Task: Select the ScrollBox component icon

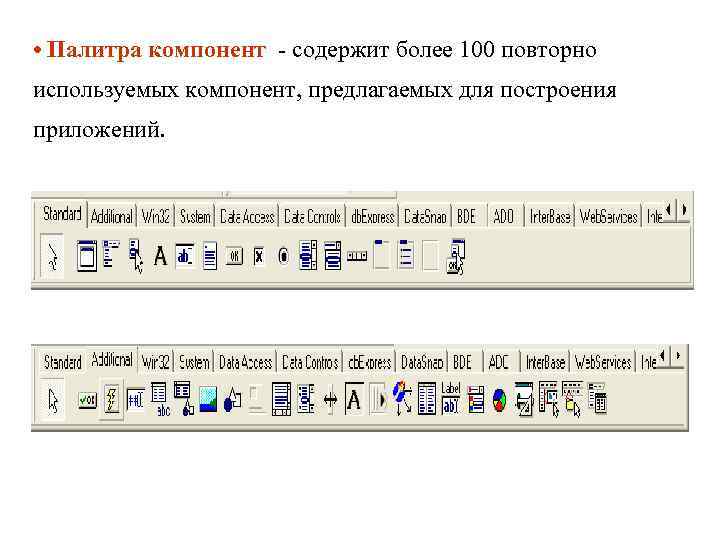Action: tap(281, 399)
